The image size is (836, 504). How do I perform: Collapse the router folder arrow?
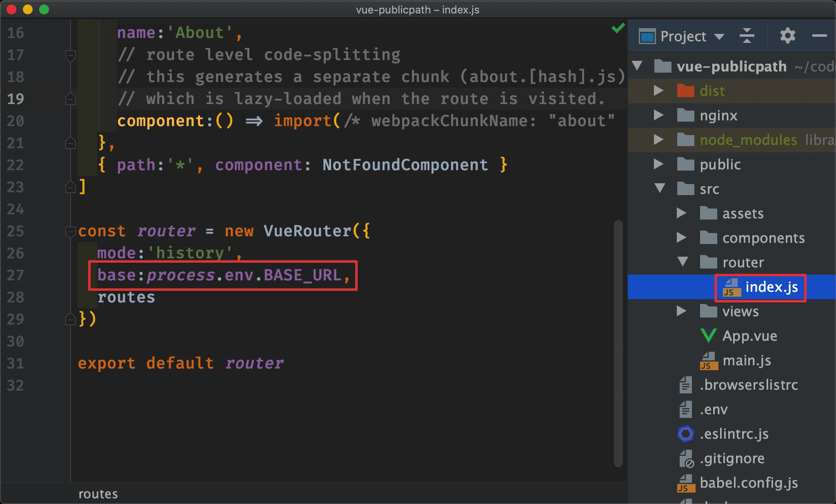[683, 262]
